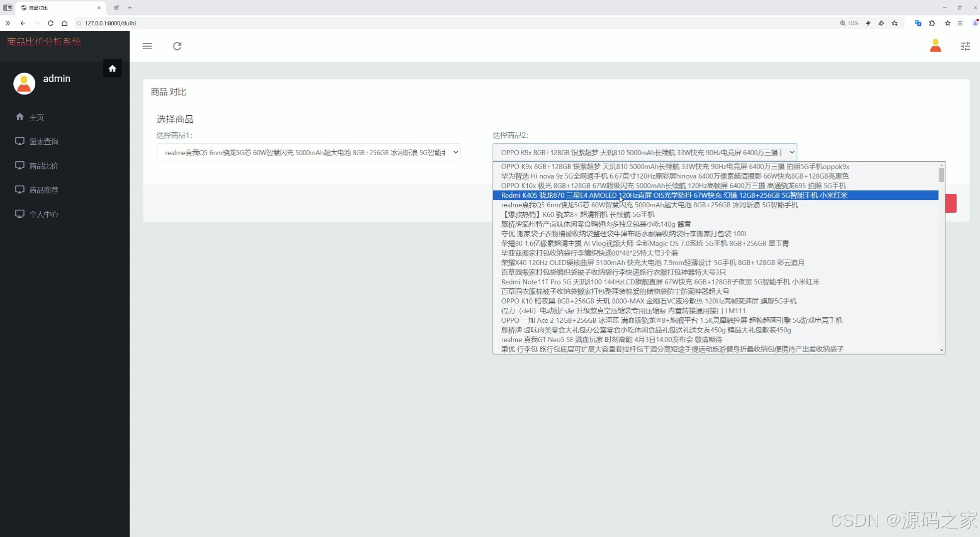Screen dimensions: 980x537
Task: Collapse the 选择商品2 dropdown box
Action: [x=645, y=153]
